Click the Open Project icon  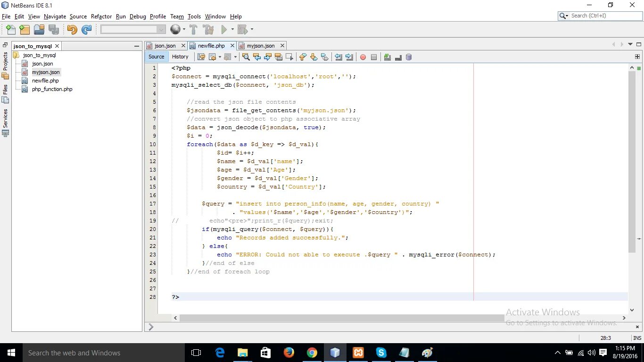[39, 30]
